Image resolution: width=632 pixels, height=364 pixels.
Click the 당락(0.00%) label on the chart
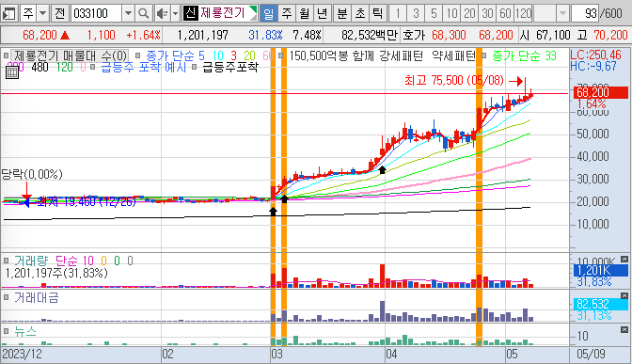click(32, 174)
